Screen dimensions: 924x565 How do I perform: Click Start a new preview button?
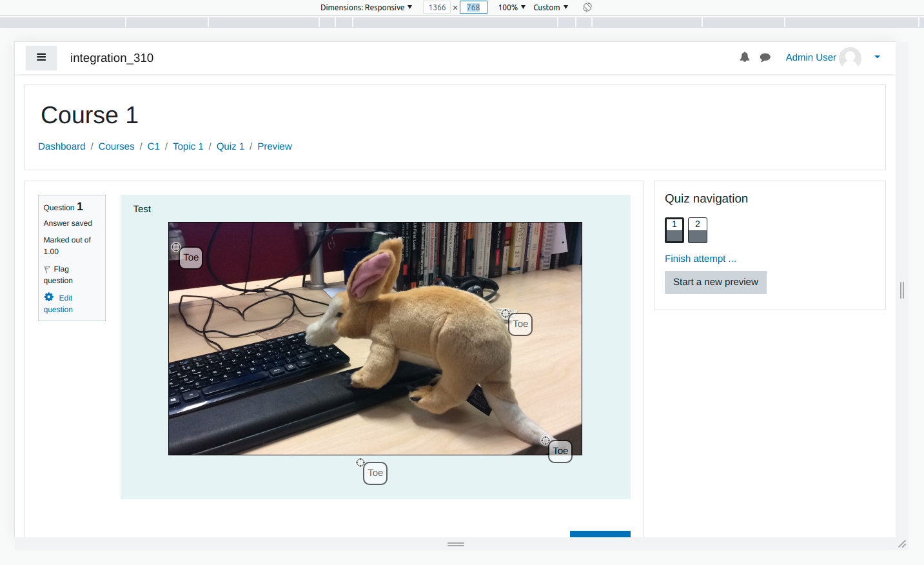click(x=716, y=282)
